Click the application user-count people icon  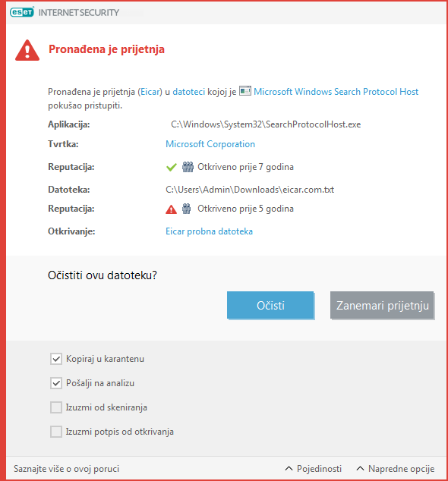188,167
